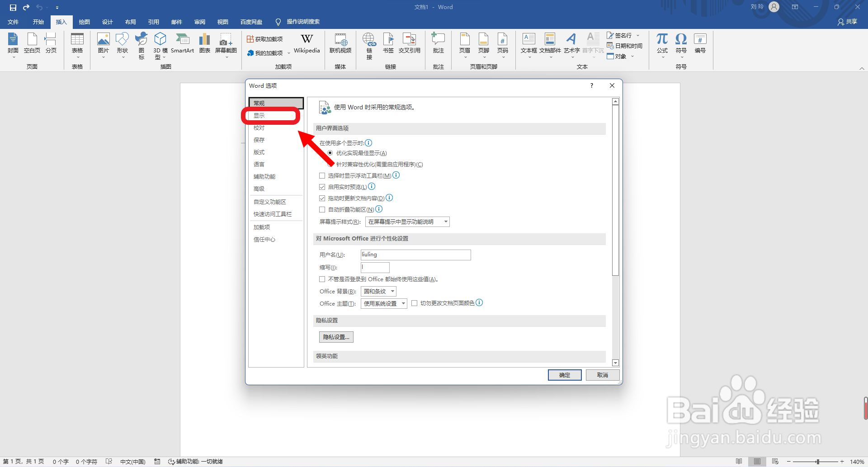Insert a blank page (空白页)
Image resolution: width=868 pixels, height=467 pixels.
tap(32, 43)
